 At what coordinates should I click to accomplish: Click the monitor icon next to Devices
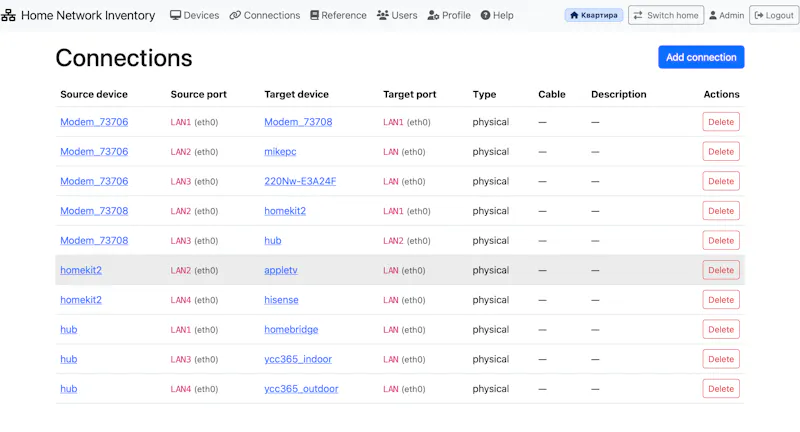[x=175, y=15]
